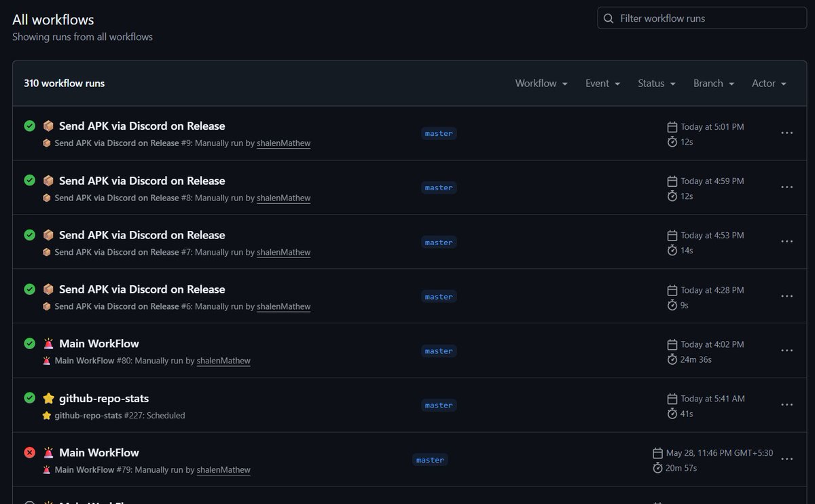Open the Actor filter dropdown
This screenshot has height=504, width=815.
[769, 83]
